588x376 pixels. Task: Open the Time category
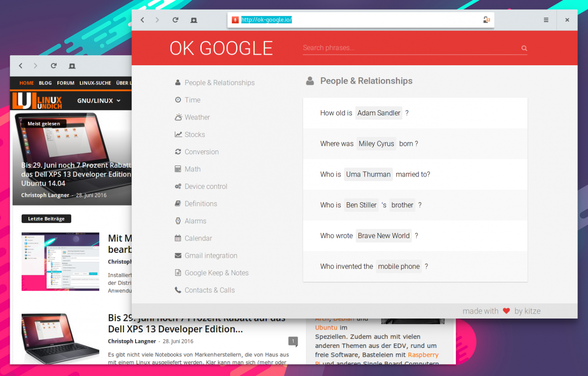[x=192, y=100]
